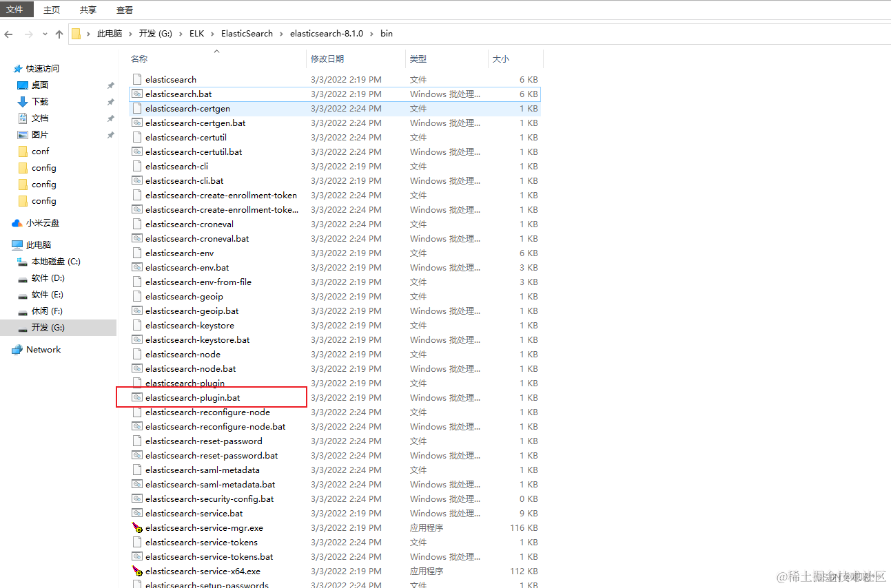The image size is (891, 588).
Task: Sort by 大小 column header
Action: (x=501, y=59)
